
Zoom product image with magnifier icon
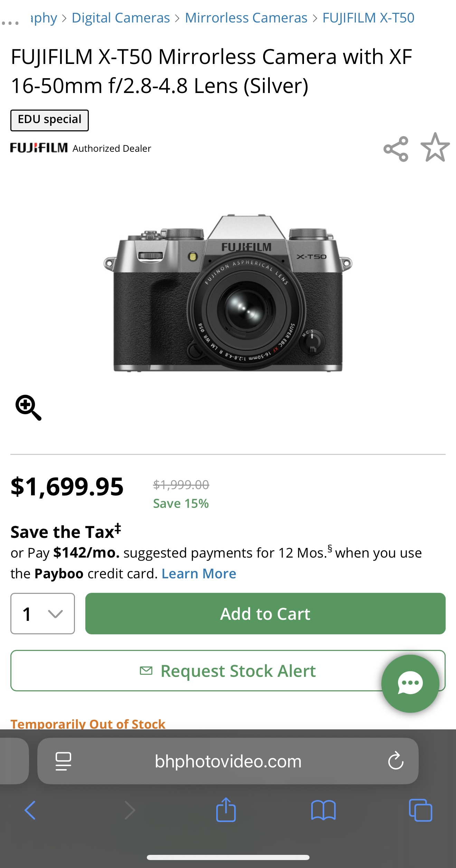[x=28, y=408]
